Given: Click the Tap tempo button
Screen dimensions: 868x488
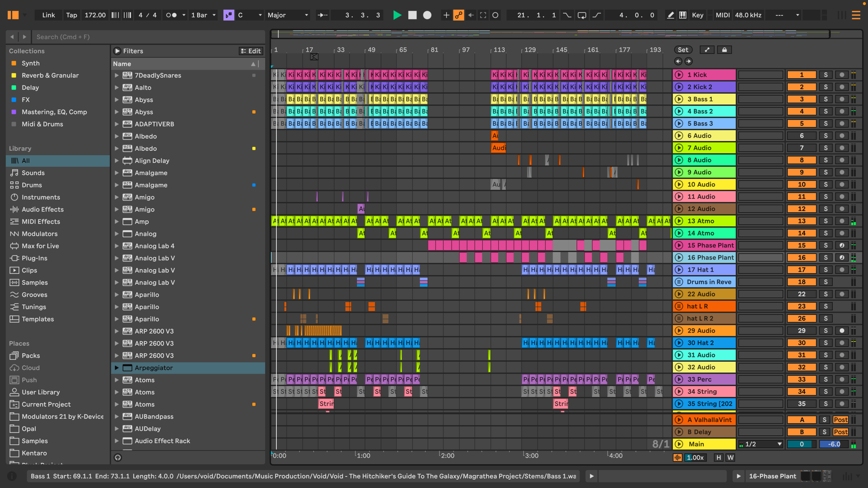Looking at the screenshot, I should coord(71,15).
